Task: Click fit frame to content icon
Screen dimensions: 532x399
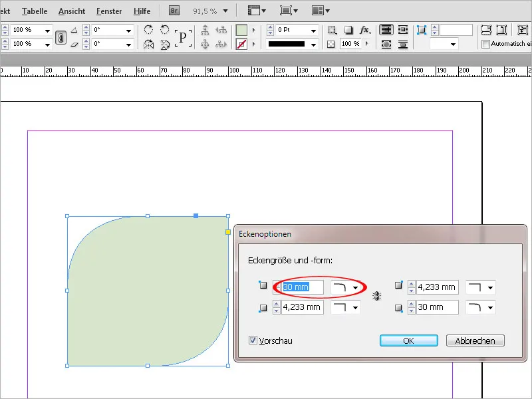Action: click(501, 30)
